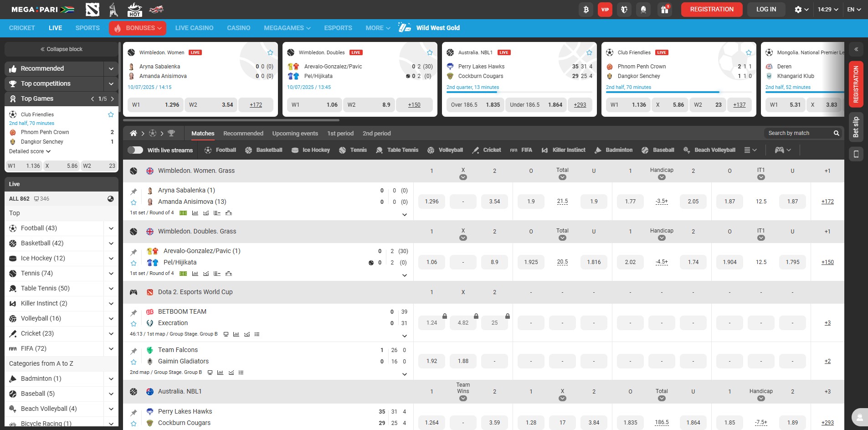Favorite the Pel/Hijikata match star
The image size is (868, 430).
coord(134,263)
